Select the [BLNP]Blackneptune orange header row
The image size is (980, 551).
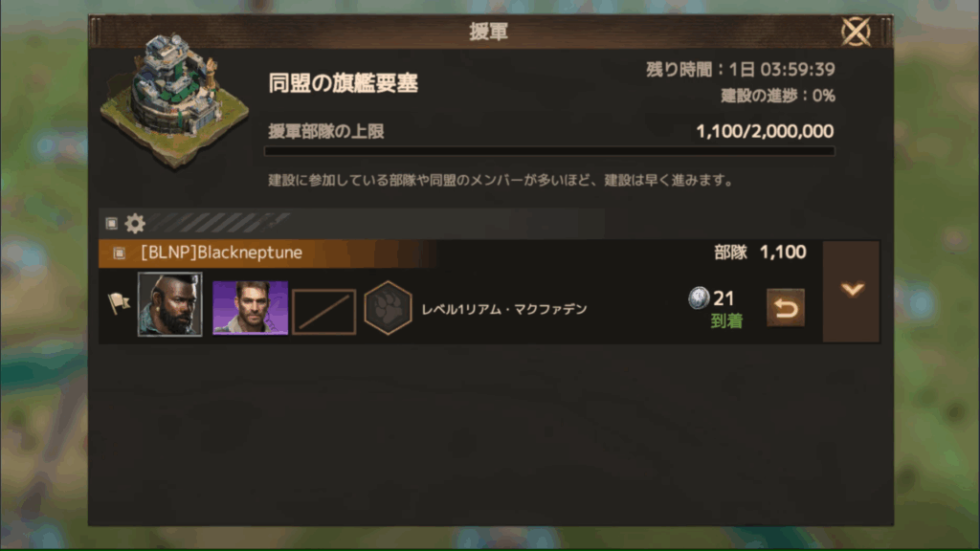click(x=269, y=253)
